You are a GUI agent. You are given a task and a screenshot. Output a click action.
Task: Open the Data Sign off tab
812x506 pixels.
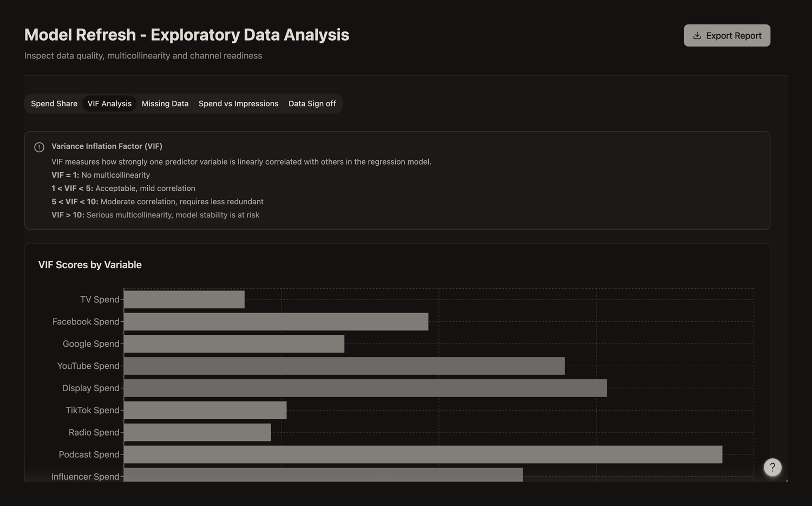[312, 103]
